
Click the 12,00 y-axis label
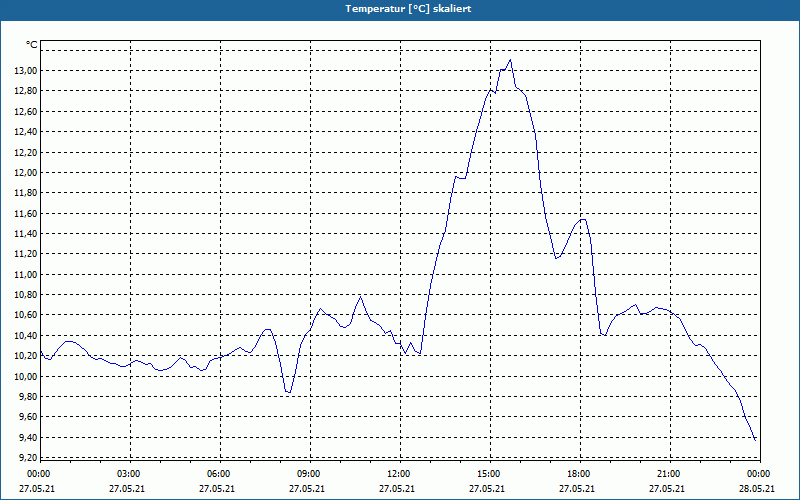(x=26, y=172)
